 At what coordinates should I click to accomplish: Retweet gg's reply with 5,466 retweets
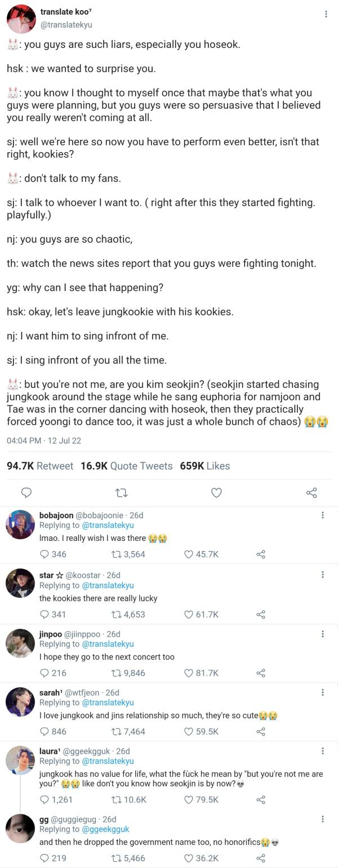[x=117, y=858]
